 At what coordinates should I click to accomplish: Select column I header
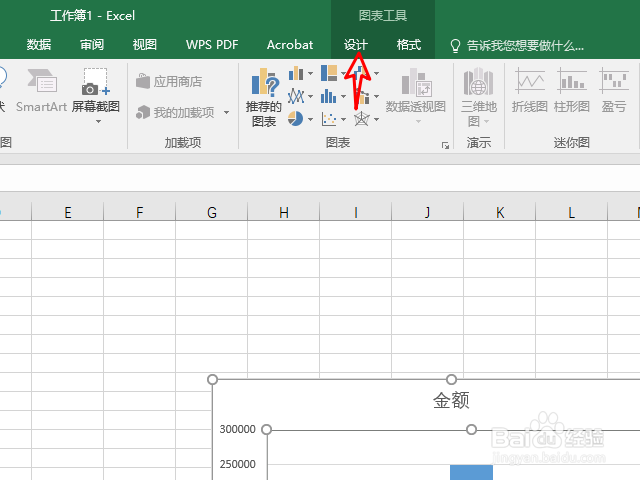(x=356, y=212)
